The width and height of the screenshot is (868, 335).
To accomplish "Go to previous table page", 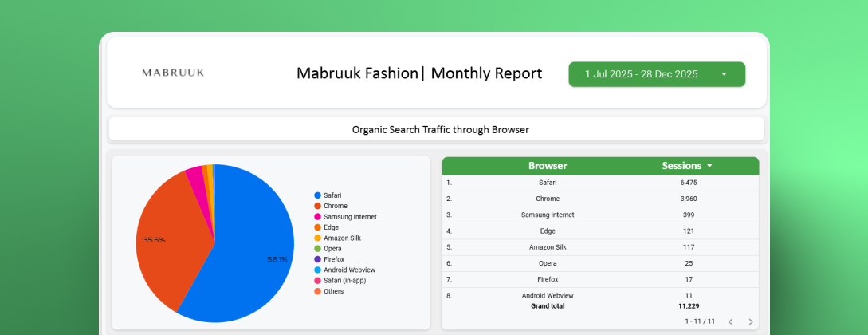I will pyautogui.click(x=730, y=321).
